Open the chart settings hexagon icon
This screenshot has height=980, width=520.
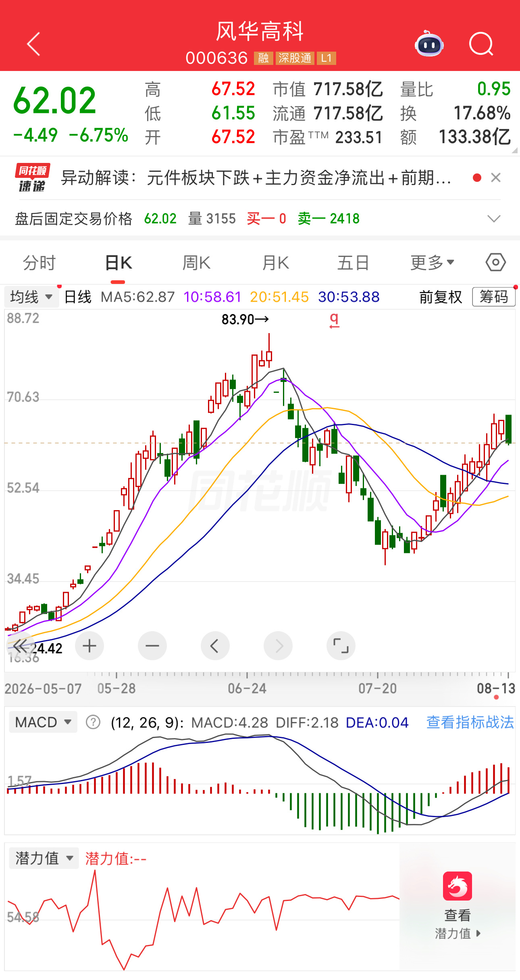[495, 263]
